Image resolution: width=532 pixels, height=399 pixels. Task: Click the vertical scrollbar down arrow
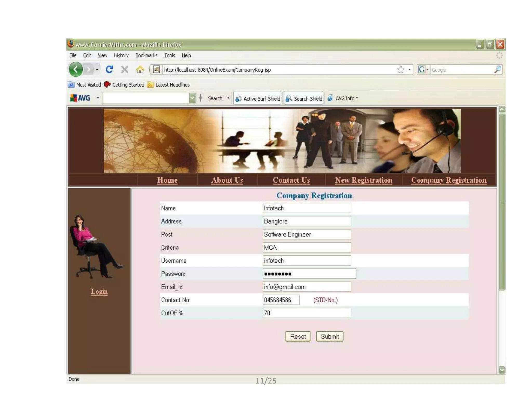click(502, 369)
